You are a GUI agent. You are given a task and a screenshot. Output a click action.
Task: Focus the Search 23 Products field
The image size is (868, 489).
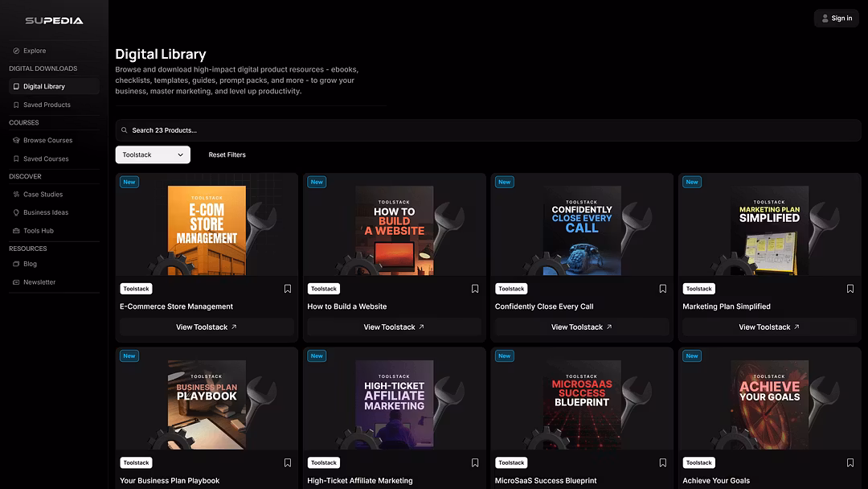pyautogui.click(x=488, y=130)
